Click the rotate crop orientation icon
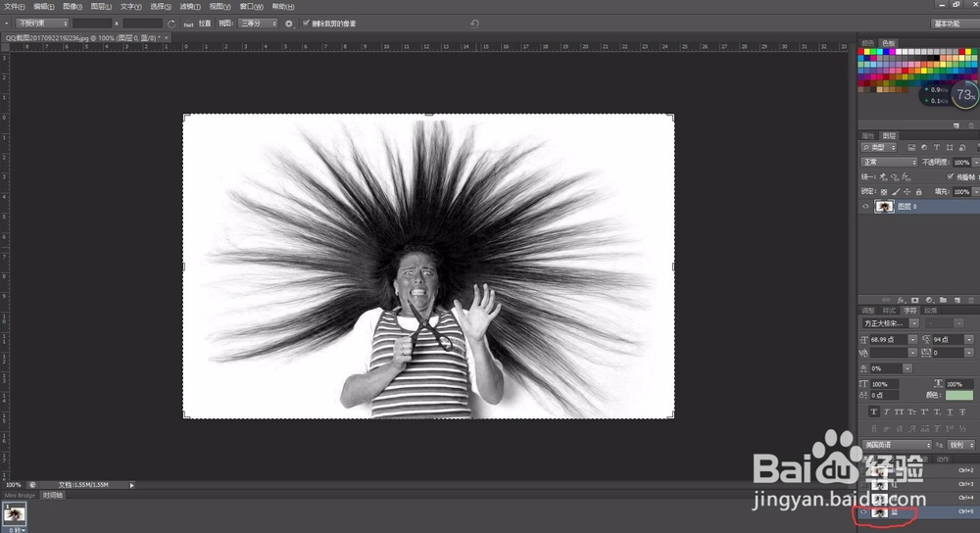Screen dimensions: 980x533 (x=171, y=24)
